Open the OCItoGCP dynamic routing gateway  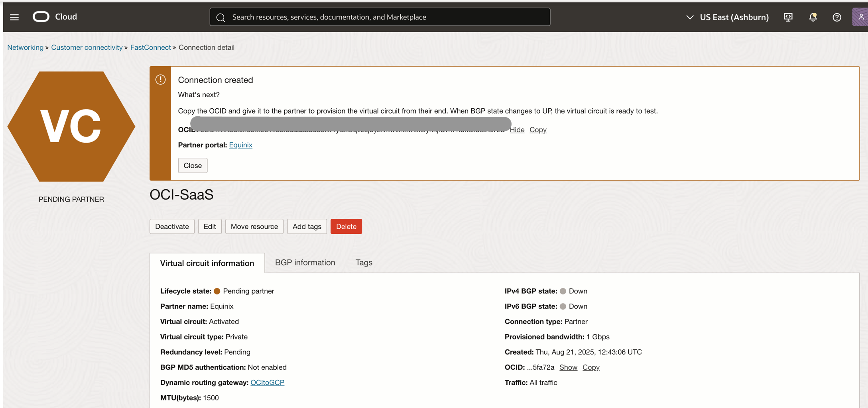tap(267, 382)
